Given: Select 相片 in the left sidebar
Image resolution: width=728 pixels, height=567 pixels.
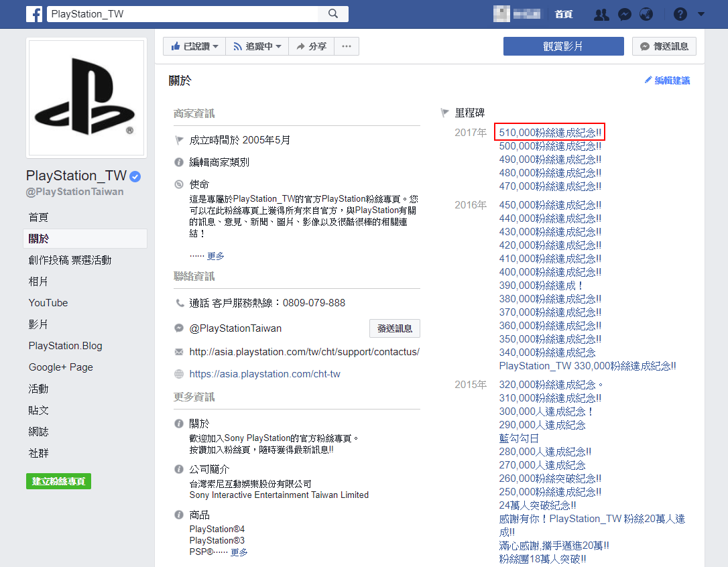Looking at the screenshot, I should point(38,281).
